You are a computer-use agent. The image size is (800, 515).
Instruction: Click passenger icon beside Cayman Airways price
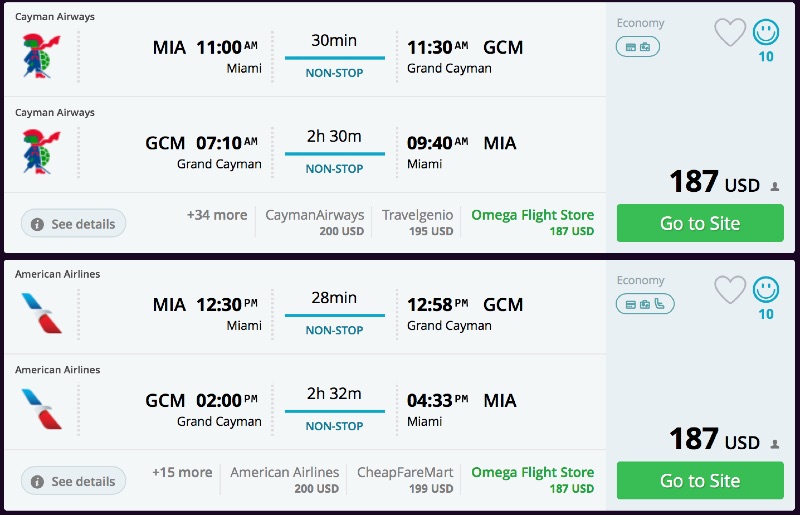(775, 186)
